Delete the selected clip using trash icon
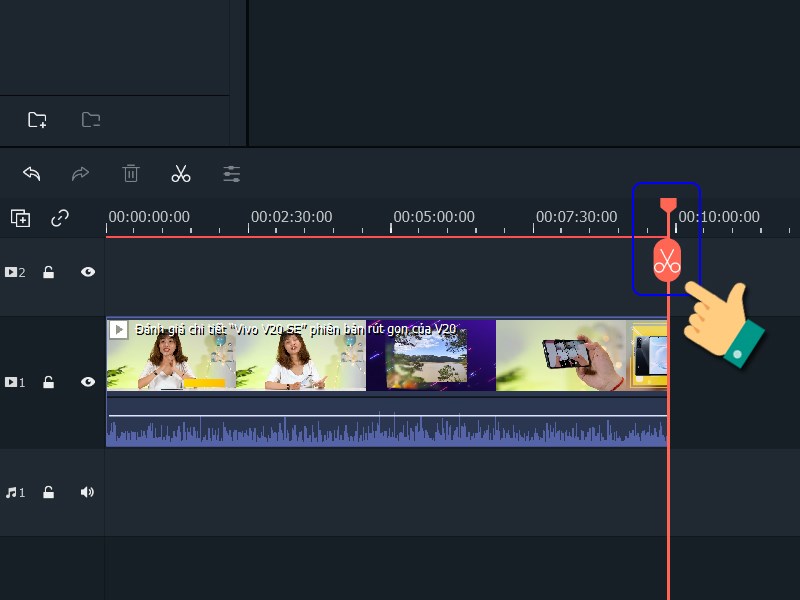The width and height of the screenshot is (800, 600). [130, 173]
